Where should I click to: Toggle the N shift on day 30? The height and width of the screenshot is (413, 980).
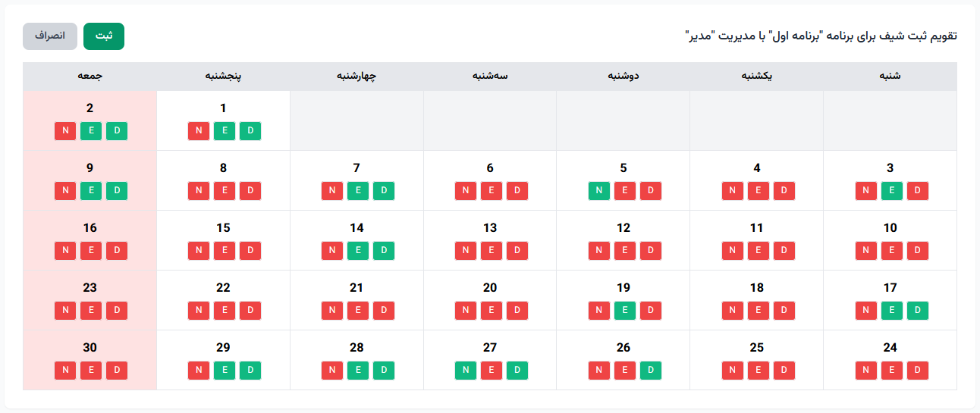pos(65,371)
